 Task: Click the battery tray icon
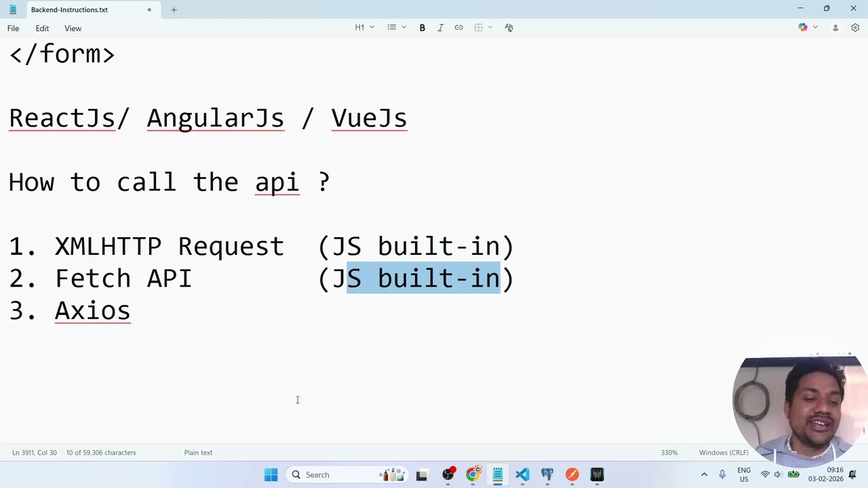pos(793,474)
